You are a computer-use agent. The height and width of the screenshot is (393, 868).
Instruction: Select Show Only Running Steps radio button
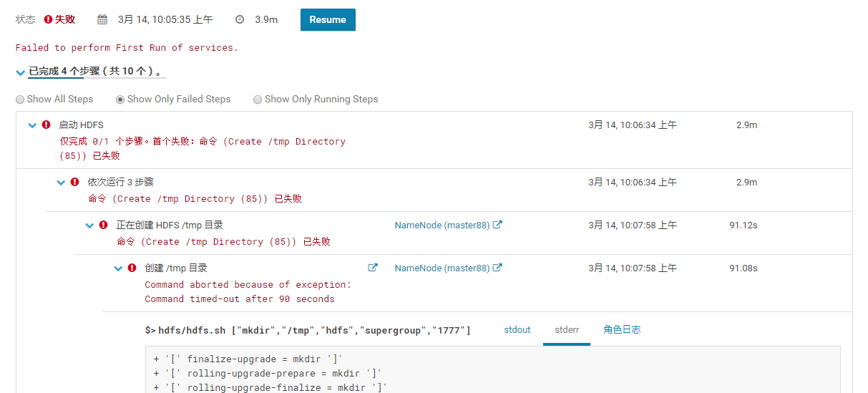point(258,100)
